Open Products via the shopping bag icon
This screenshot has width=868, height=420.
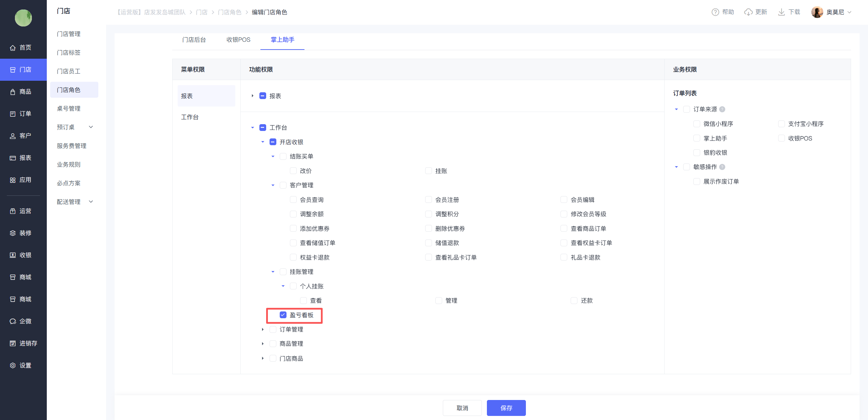coord(13,92)
